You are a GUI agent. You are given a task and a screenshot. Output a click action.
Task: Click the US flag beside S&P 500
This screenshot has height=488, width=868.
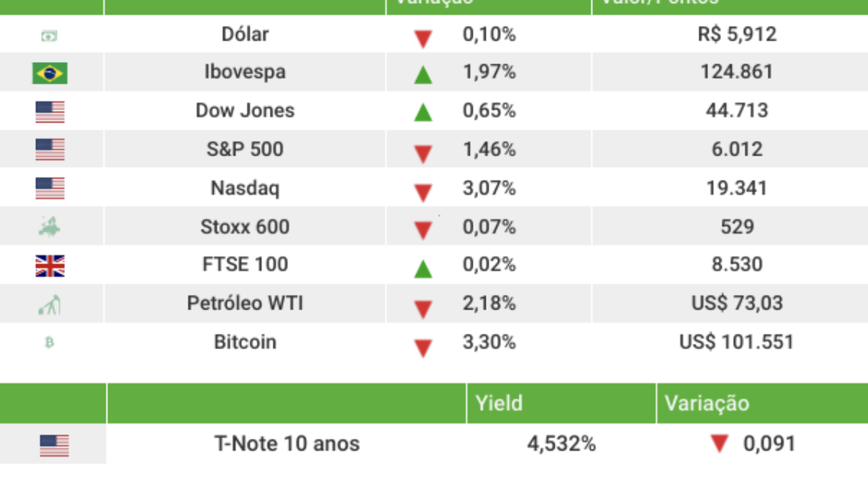pyautogui.click(x=50, y=149)
